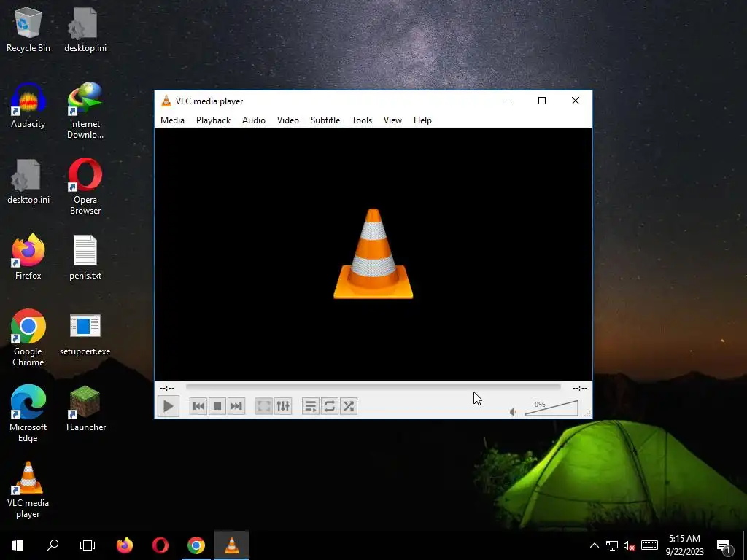Screen dimensions: 747x560
Task: Open the Help menu
Action: click(x=422, y=120)
